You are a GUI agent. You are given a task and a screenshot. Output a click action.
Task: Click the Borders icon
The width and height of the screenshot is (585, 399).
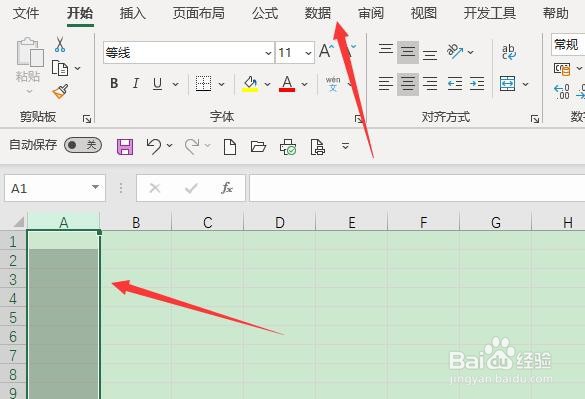pyautogui.click(x=203, y=84)
